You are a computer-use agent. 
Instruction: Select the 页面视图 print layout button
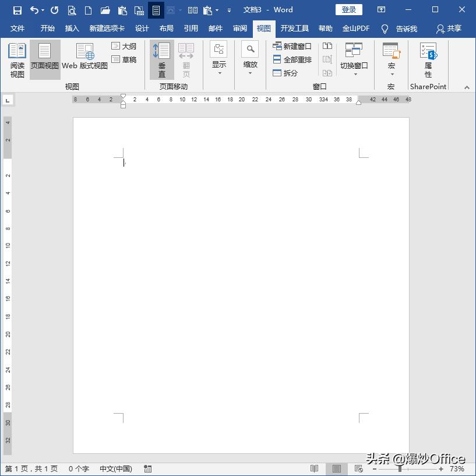[x=45, y=60]
